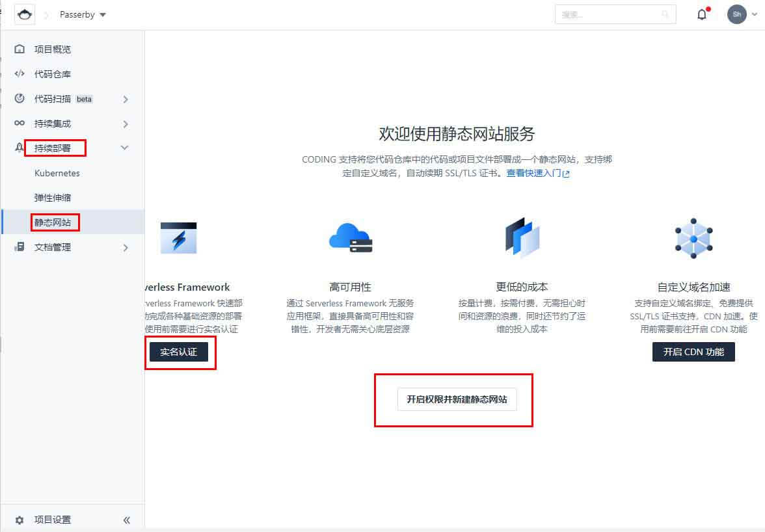The image size is (765, 532).
Task: Click the CODING logo icon in header
Action: [25, 14]
